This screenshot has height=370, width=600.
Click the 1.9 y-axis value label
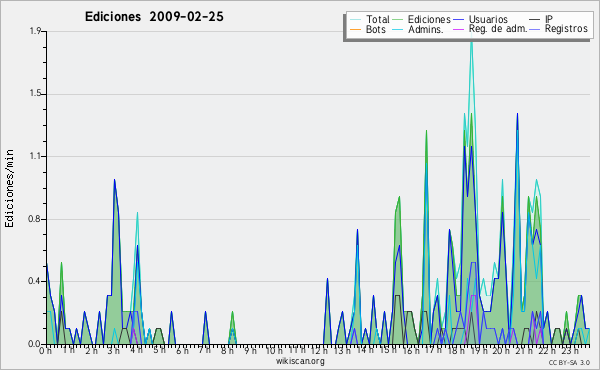[x=35, y=31]
